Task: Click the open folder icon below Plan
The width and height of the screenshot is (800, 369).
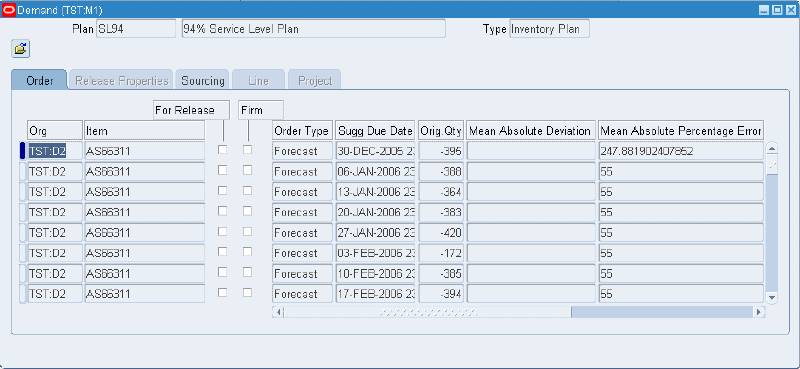Action: [20, 49]
